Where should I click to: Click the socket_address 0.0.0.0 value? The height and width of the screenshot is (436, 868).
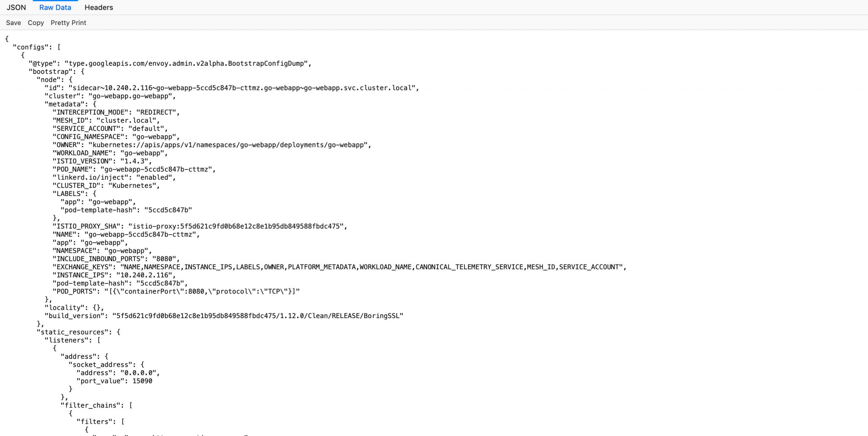click(x=141, y=372)
